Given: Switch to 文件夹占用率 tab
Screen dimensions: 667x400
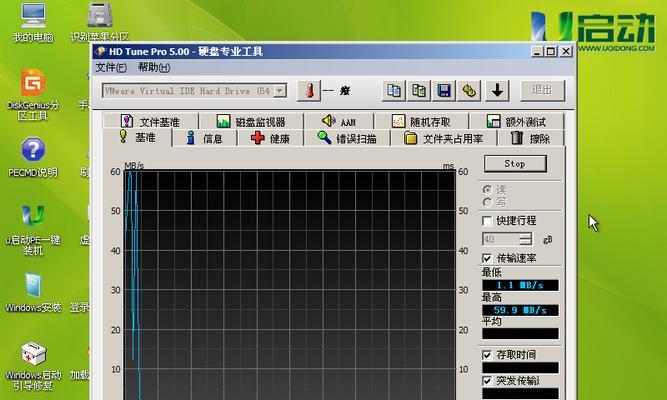Looking at the screenshot, I should (443, 138).
